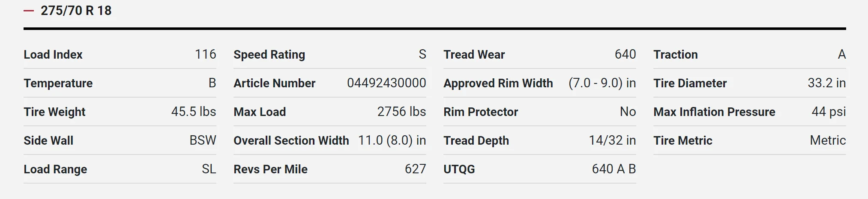The width and height of the screenshot is (868, 199).
Task: Select the Temperature row
Action: pyautogui.click(x=120, y=83)
